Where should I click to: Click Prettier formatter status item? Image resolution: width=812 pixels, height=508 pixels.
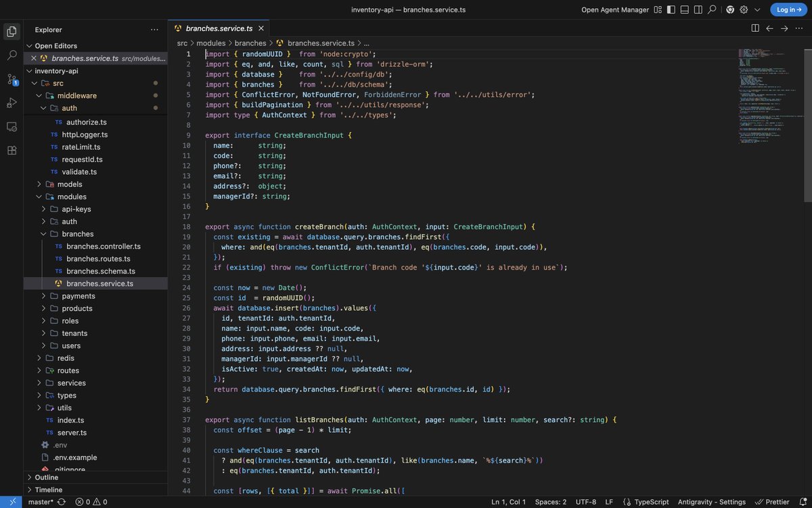(x=772, y=502)
